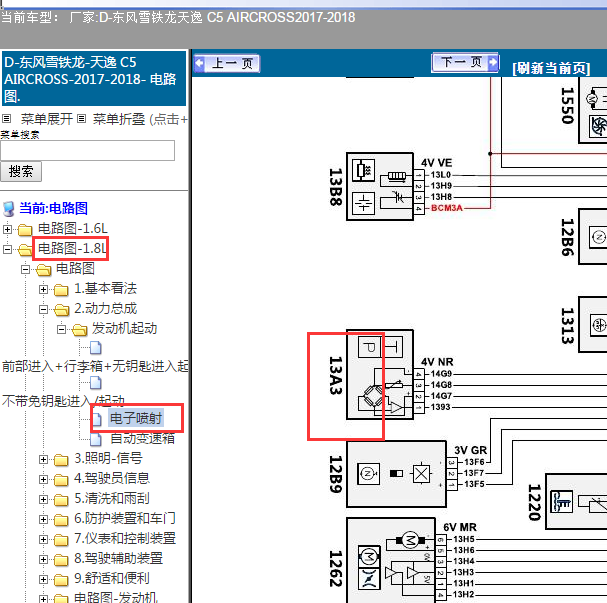The image size is (607, 603).
Task: Focus the menu search input field
Action: point(87,150)
